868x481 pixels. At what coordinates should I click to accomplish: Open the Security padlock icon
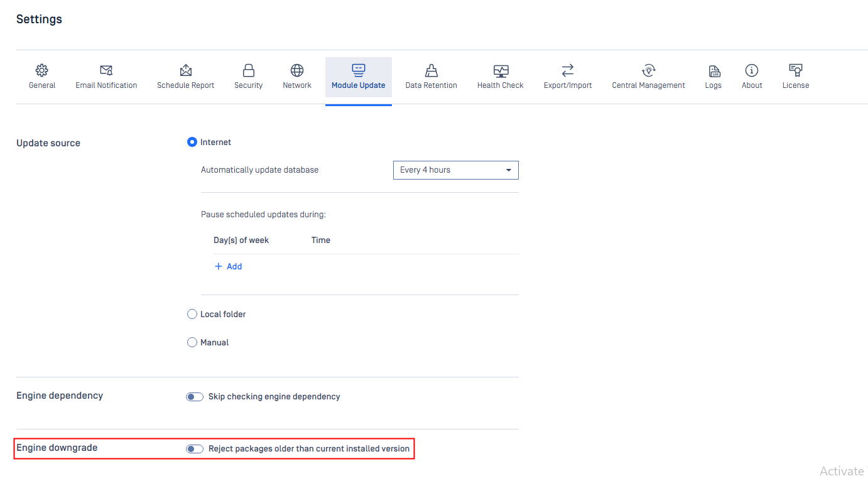pyautogui.click(x=249, y=70)
